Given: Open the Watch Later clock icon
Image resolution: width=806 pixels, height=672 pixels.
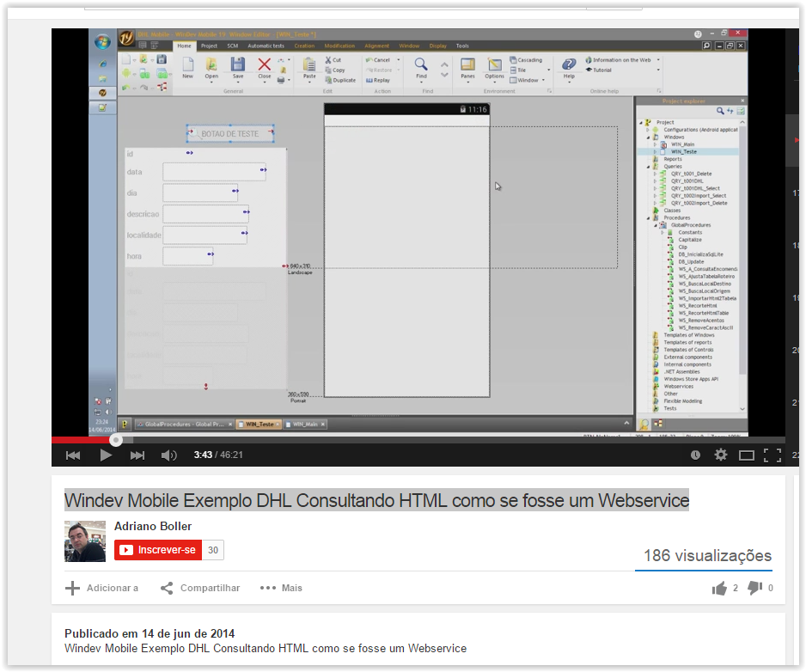Looking at the screenshot, I should point(695,455).
